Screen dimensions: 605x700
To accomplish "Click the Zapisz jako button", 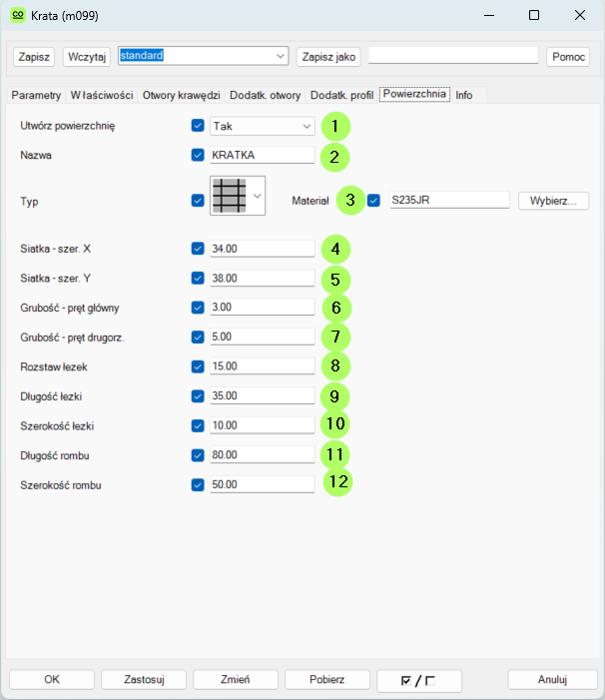I will [x=327, y=57].
